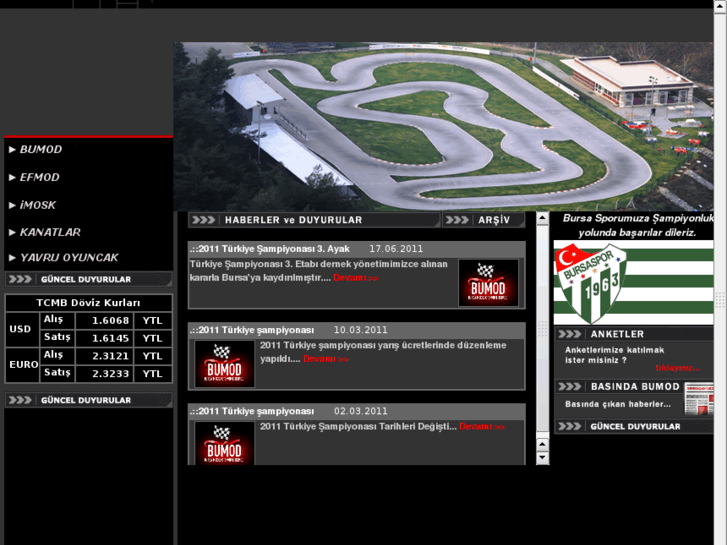
Task: Open 'Basında çıkan haberler...' text
Action: point(618,404)
